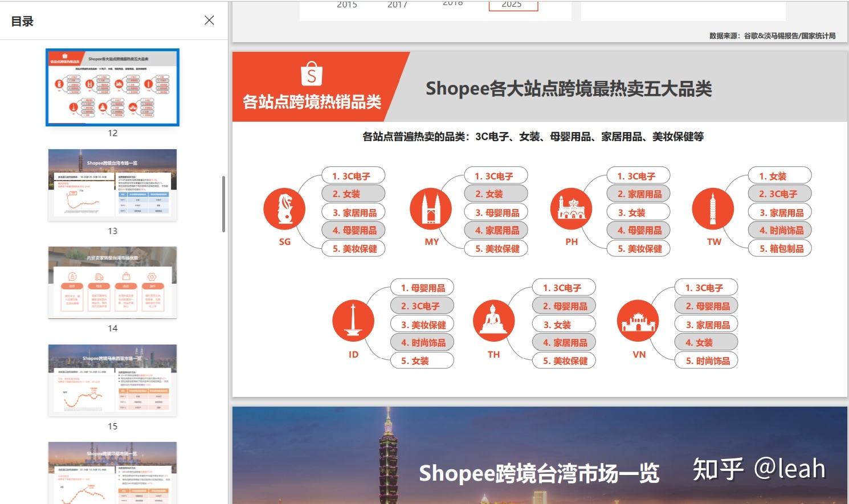Click the SG Merlion circle icon

pyautogui.click(x=284, y=209)
